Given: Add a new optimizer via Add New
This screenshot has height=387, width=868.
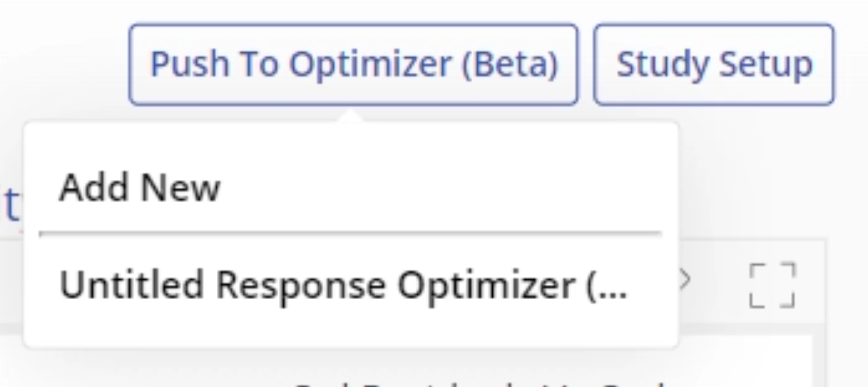Looking at the screenshot, I should pos(140,187).
